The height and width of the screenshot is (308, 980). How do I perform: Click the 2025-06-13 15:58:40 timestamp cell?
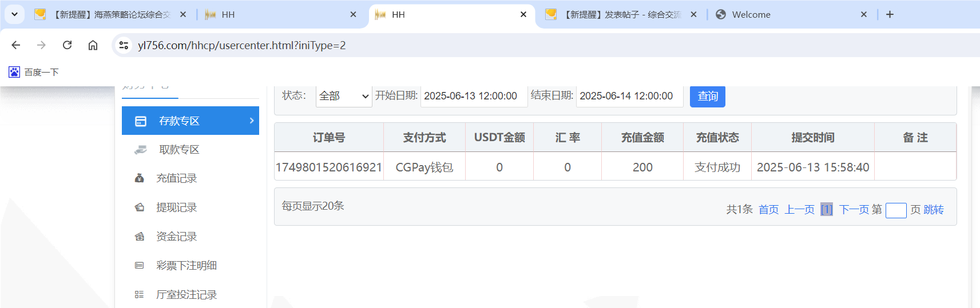[x=813, y=167]
